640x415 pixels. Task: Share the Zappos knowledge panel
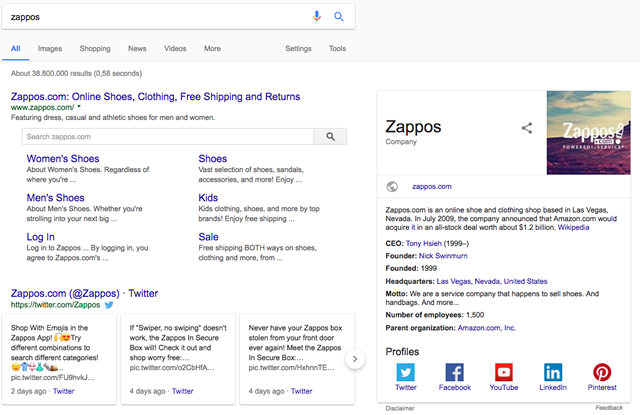coord(527,128)
